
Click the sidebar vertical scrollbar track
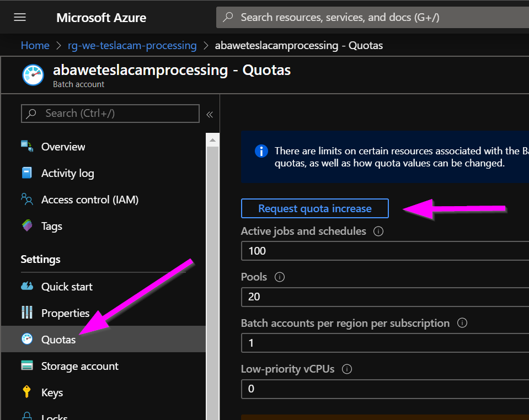point(212,283)
